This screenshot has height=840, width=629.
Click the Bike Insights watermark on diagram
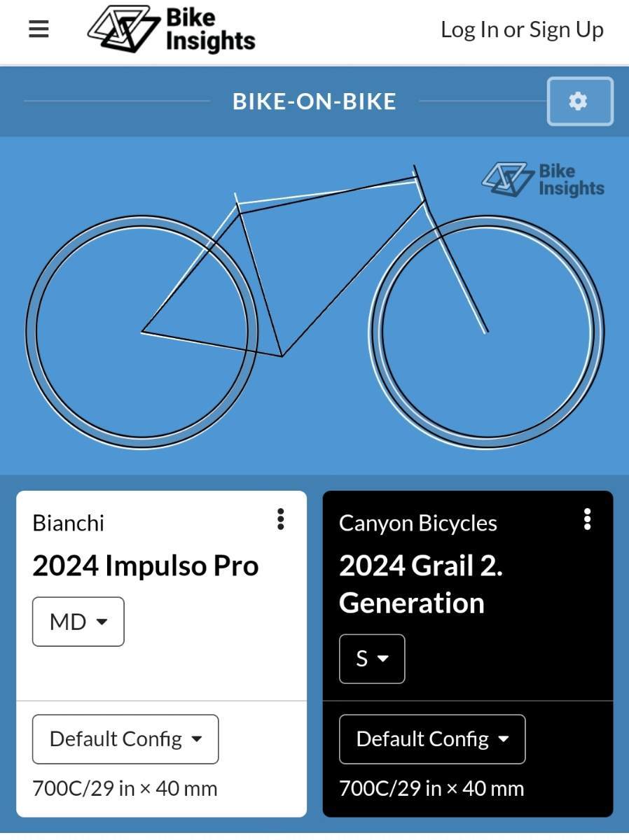click(543, 180)
